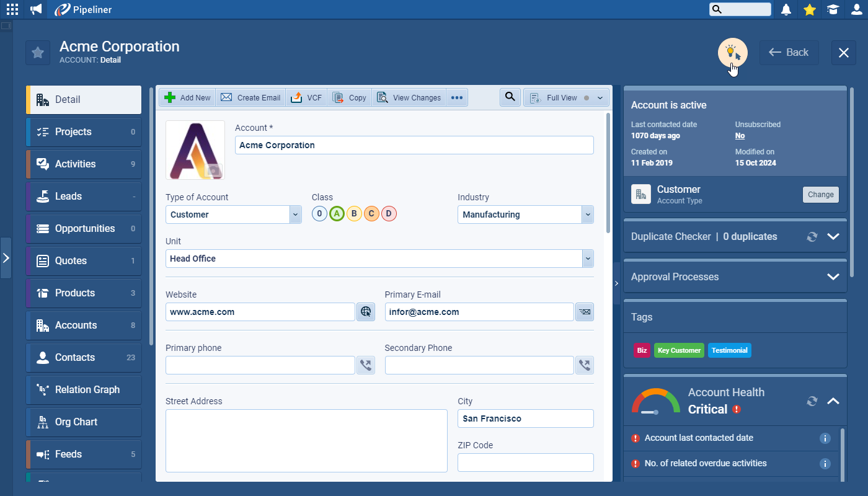Click the Change account type button

click(820, 195)
